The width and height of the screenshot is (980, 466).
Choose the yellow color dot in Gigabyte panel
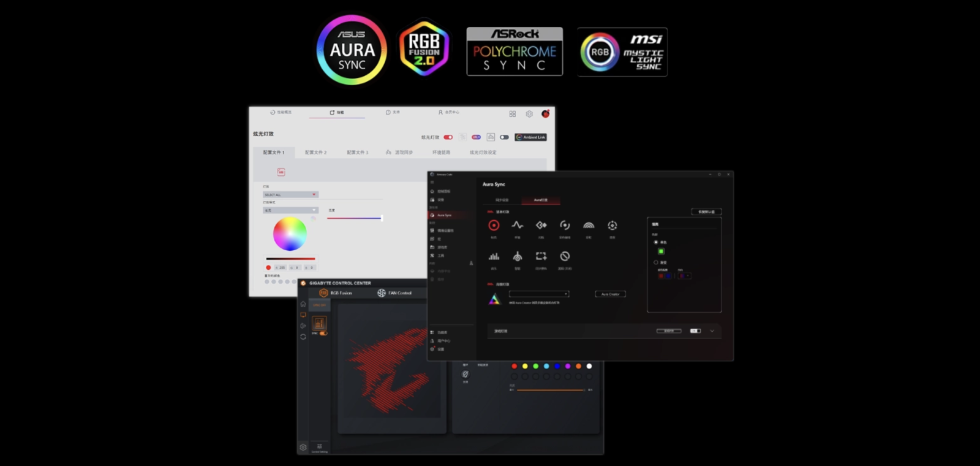[x=525, y=366]
